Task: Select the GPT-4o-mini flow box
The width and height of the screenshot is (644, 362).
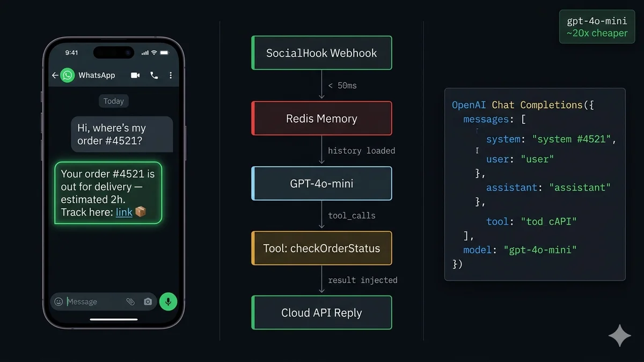Action: click(x=321, y=183)
